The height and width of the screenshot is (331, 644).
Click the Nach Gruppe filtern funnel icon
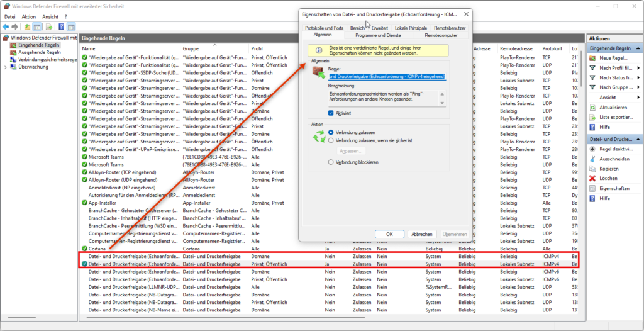592,87
